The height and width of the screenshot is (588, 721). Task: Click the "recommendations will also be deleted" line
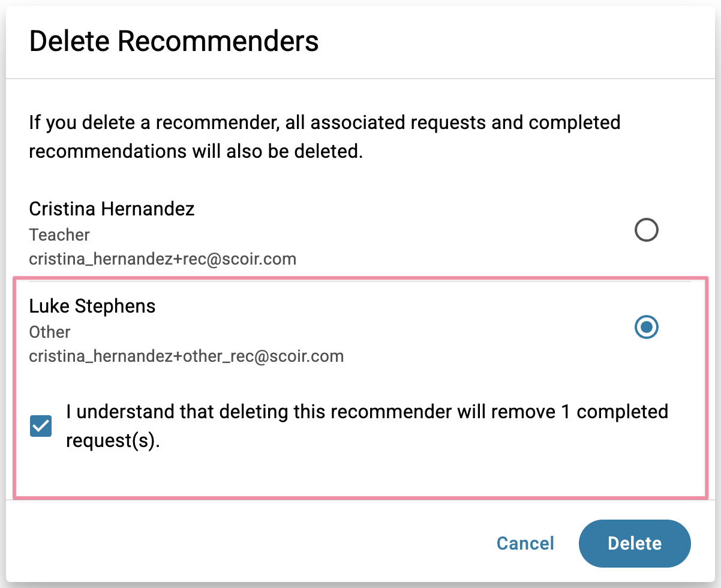[196, 151]
